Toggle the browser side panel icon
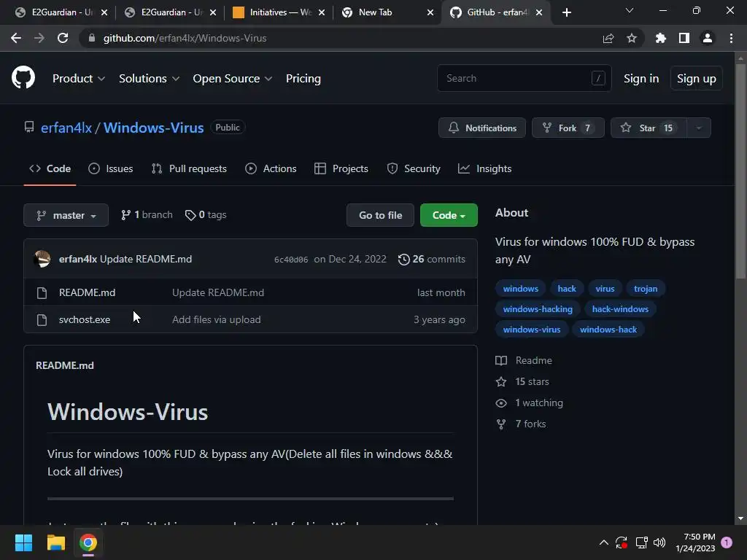This screenshot has width=747, height=560. click(x=684, y=38)
